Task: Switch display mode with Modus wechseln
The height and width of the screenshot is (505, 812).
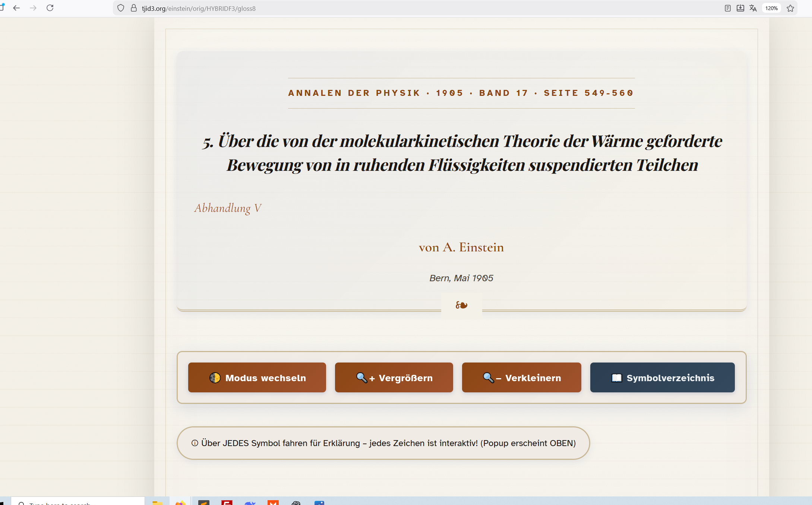Action: coord(257,377)
